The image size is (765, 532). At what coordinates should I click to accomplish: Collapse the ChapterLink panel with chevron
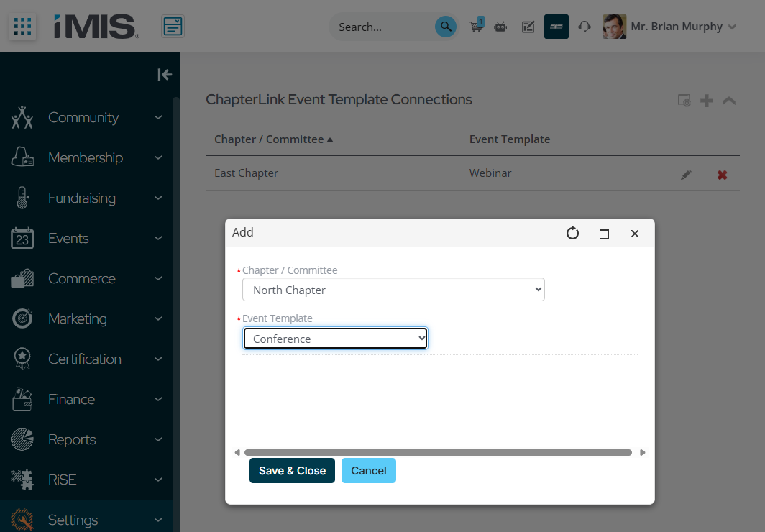tap(728, 101)
